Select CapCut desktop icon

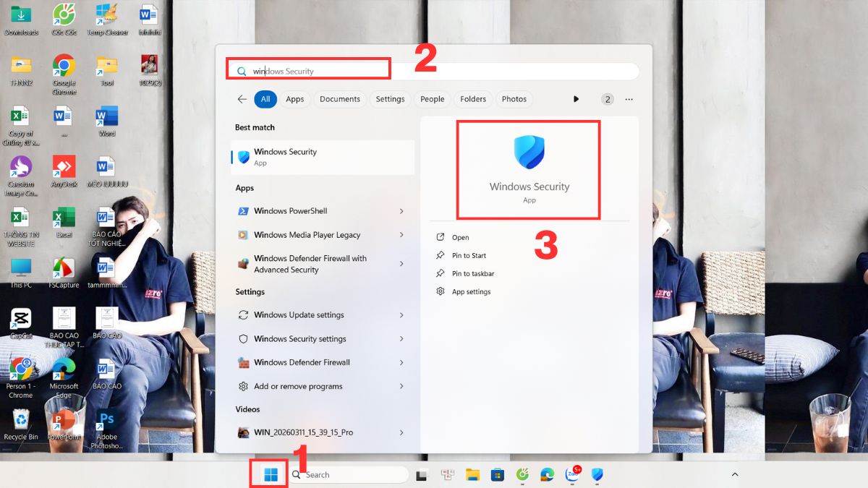(21, 323)
